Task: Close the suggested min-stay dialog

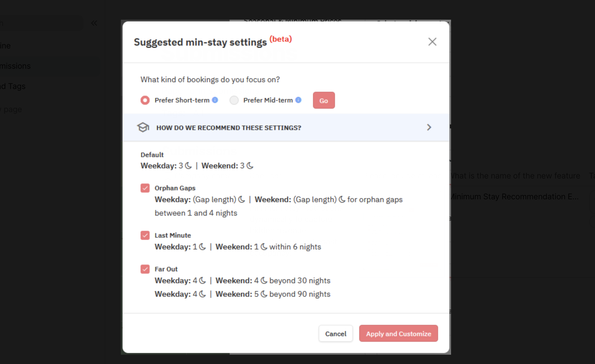Action: click(x=432, y=42)
